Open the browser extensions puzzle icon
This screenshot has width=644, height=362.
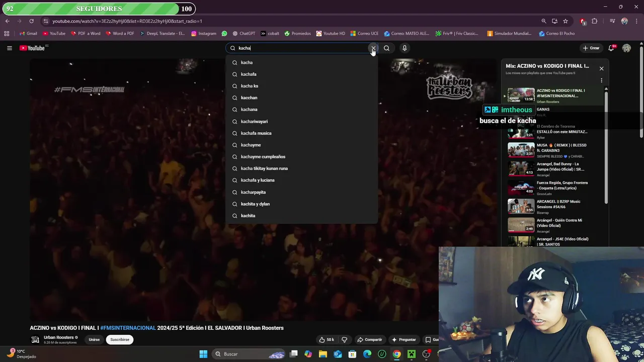[x=595, y=21]
